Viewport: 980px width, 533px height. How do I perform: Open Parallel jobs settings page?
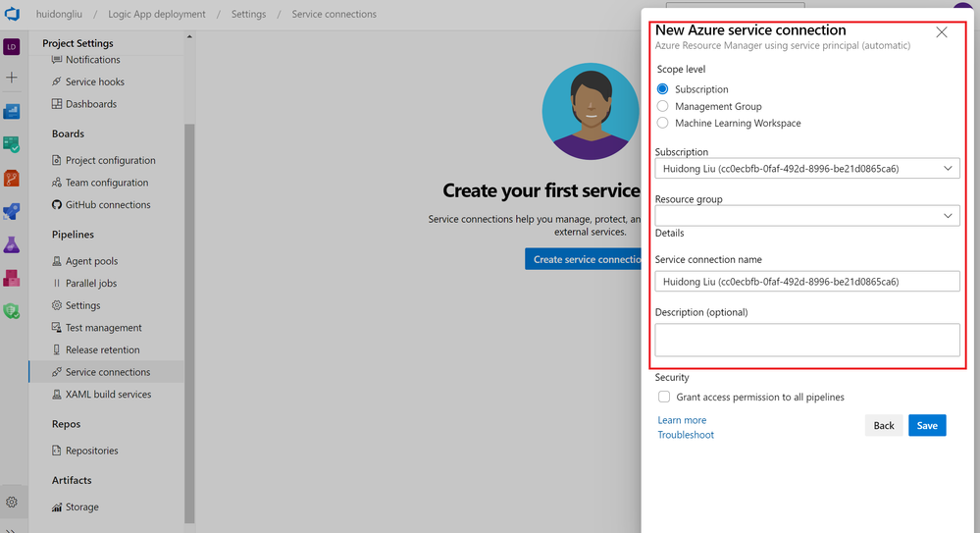point(91,284)
